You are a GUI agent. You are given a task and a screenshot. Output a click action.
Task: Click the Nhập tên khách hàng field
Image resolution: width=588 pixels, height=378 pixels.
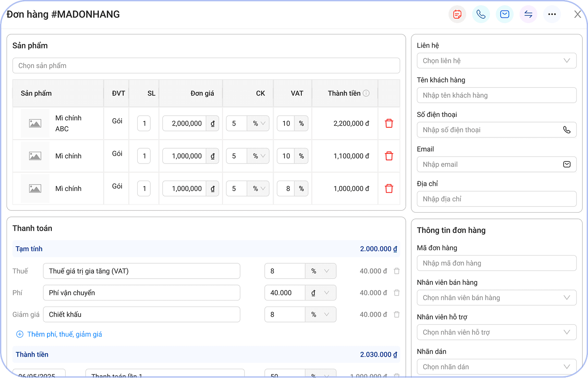(496, 95)
